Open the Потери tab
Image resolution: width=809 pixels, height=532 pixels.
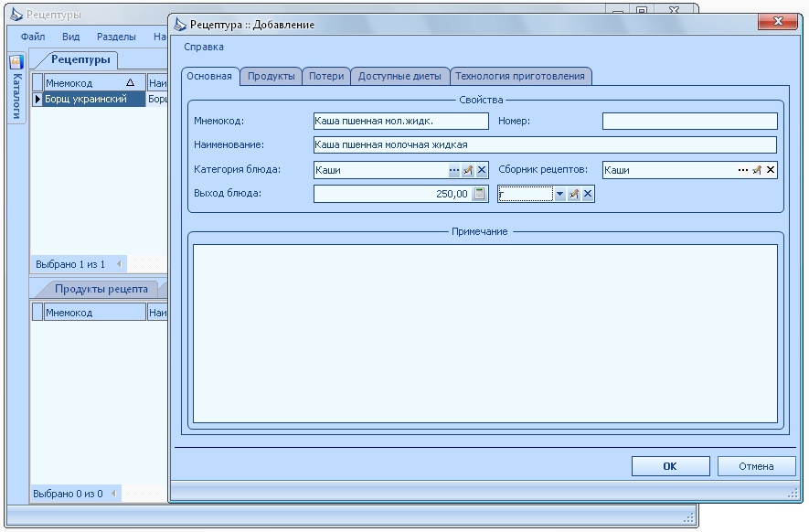pos(326,77)
